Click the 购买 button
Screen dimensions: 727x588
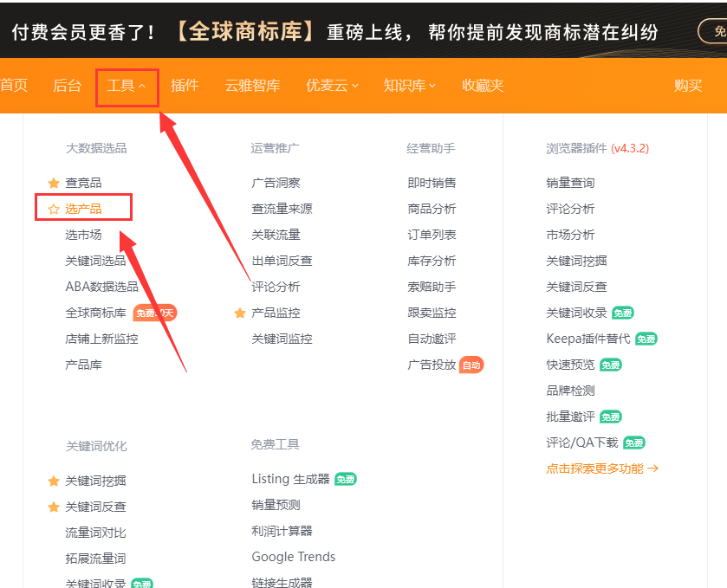(x=688, y=85)
